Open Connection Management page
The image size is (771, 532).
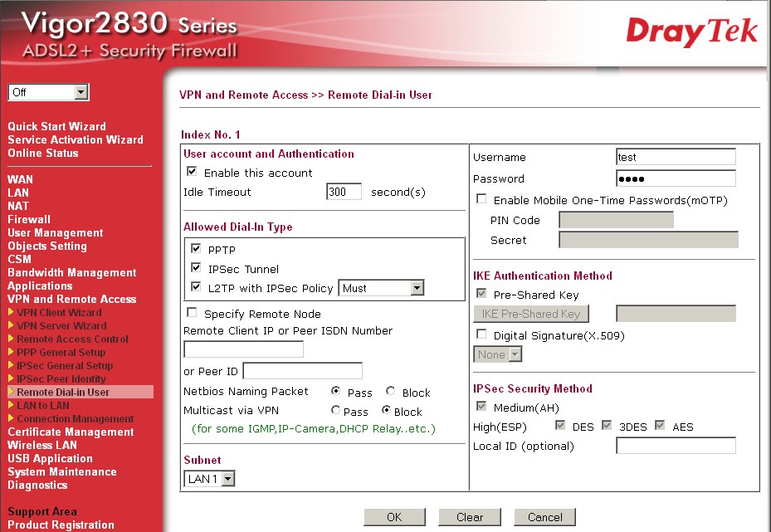point(76,418)
